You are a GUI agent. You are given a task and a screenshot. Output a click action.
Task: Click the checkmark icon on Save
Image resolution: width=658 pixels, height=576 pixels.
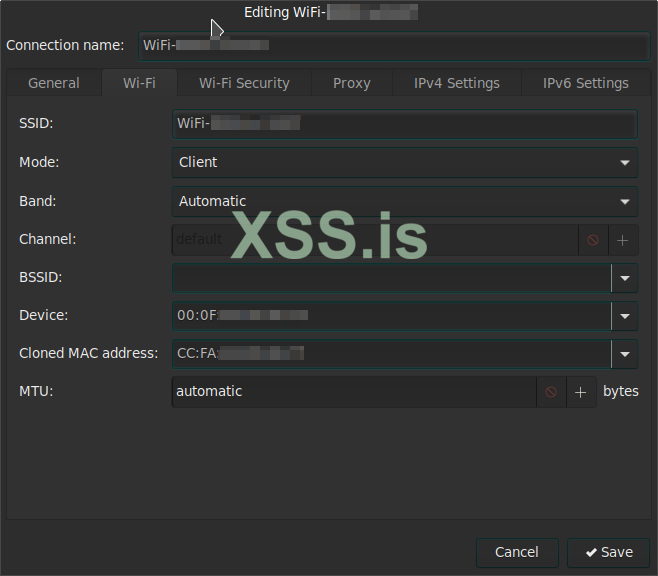[x=592, y=552]
